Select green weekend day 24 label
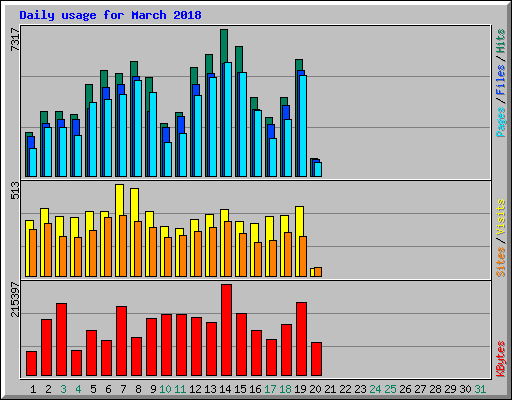This screenshot has height=400, width=512. pos(375,389)
